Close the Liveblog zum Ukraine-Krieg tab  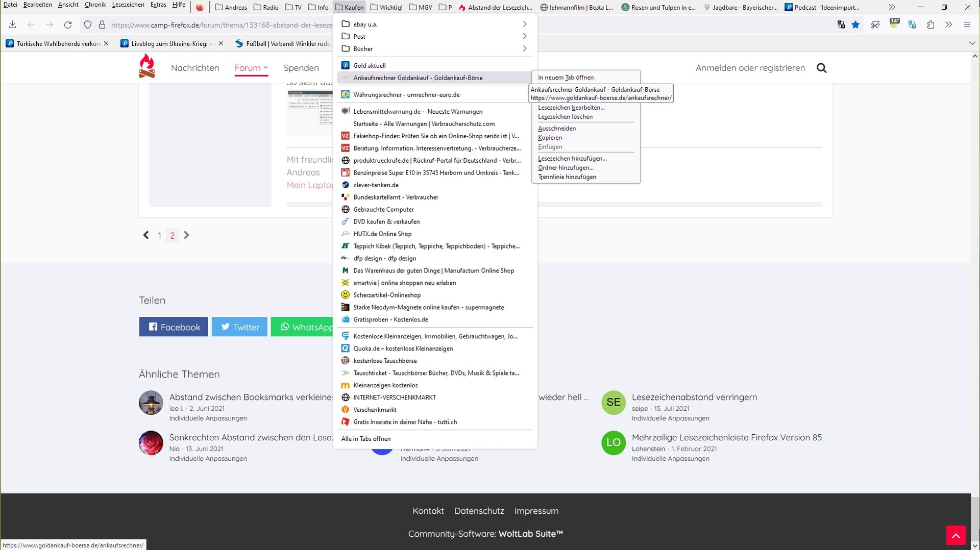coord(220,43)
